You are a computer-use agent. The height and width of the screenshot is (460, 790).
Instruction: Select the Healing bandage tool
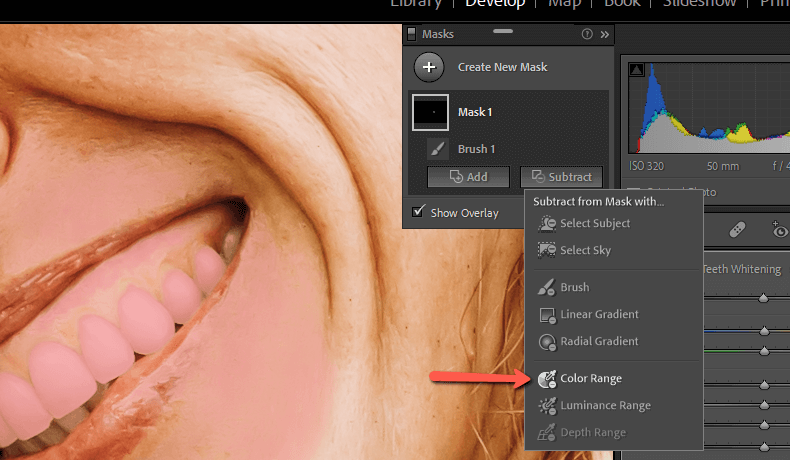737,231
